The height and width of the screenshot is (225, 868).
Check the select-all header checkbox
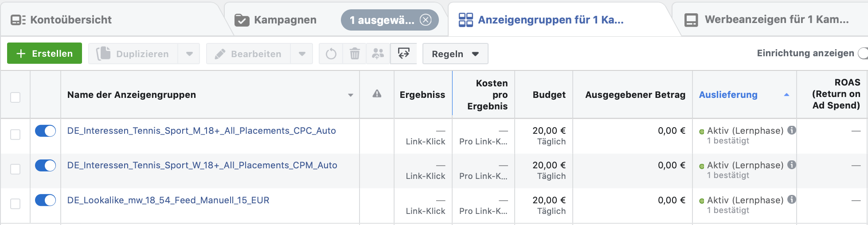(x=16, y=97)
